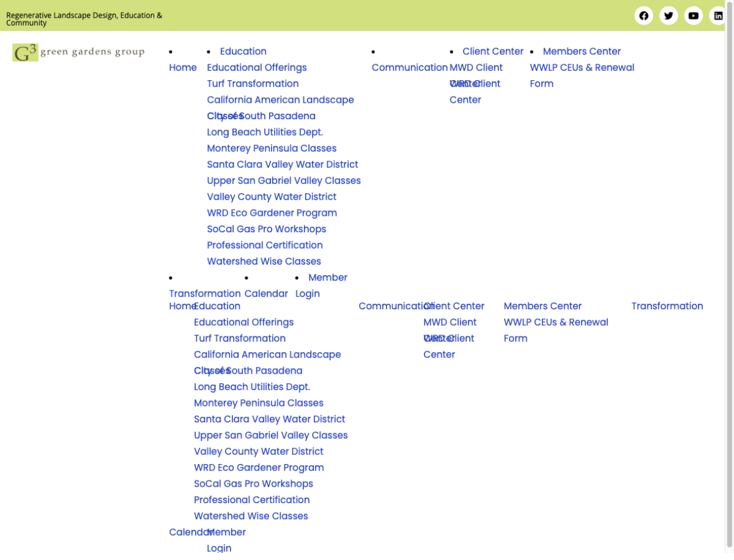This screenshot has width=734, height=560.
Task: Click the 'Regenerative Landscape Design, Education & Community' tagline
Action: point(84,19)
